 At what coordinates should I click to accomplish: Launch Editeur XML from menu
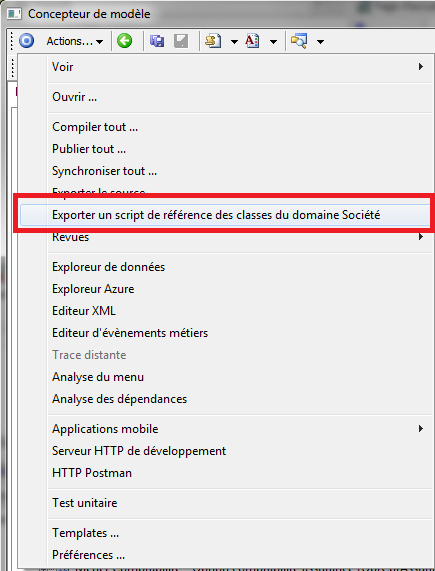[x=84, y=311]
